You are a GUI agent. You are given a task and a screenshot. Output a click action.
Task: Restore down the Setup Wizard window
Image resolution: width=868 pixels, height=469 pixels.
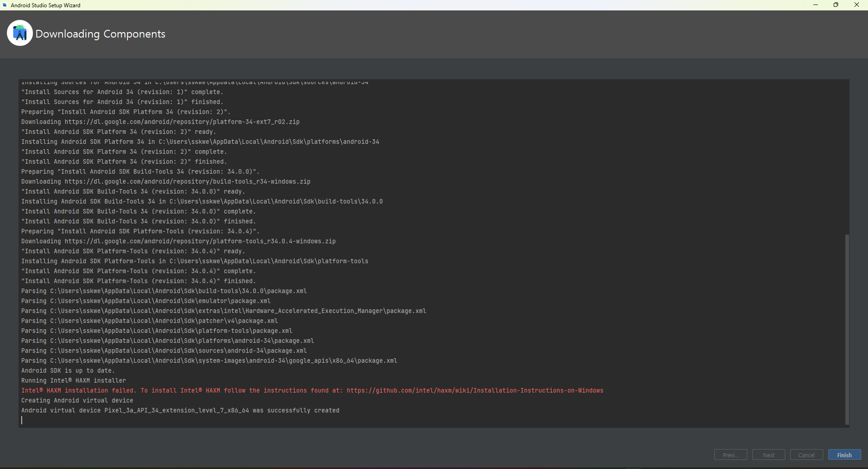[x=836, y=5]
